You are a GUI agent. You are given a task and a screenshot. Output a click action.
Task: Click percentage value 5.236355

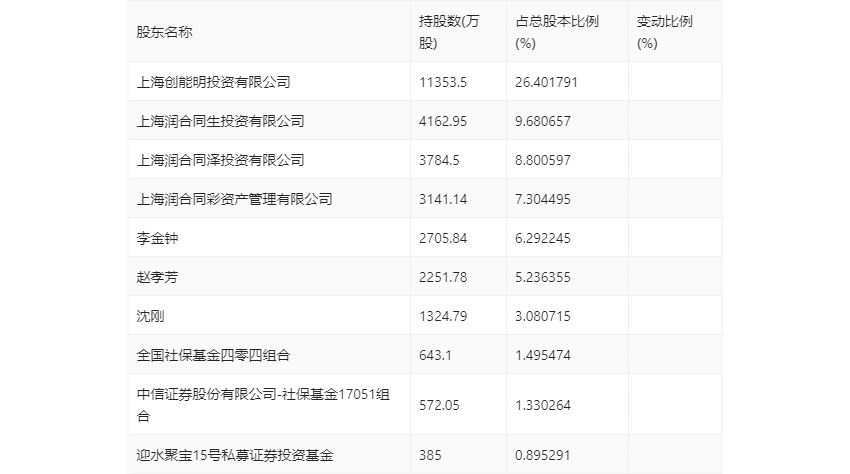[x=543, y=277]
